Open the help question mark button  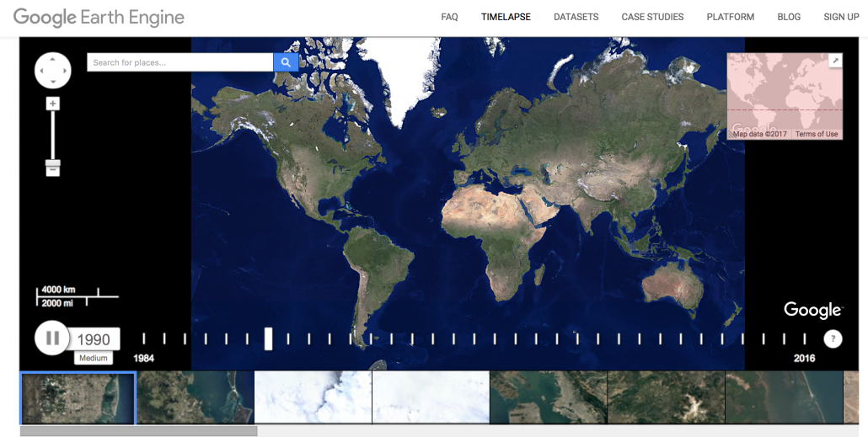[833, 338]
